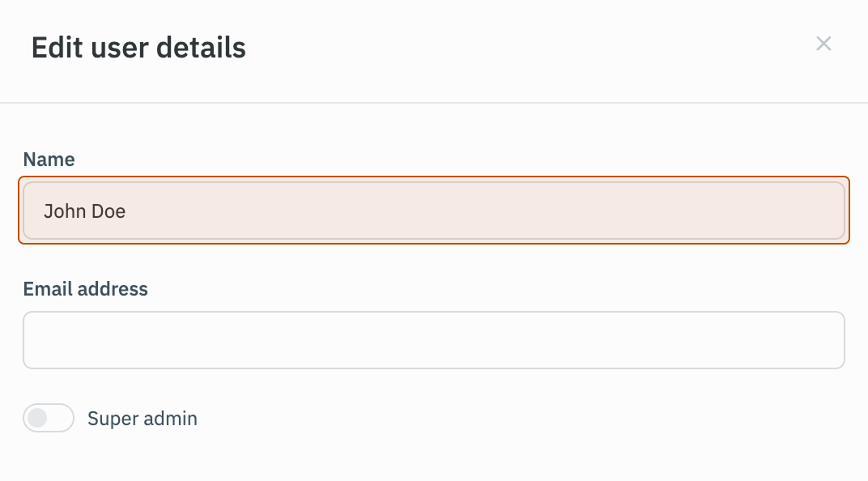Close the Edit user details dialog
Viewport: 868px width, 481px height.
pos(823,44)
